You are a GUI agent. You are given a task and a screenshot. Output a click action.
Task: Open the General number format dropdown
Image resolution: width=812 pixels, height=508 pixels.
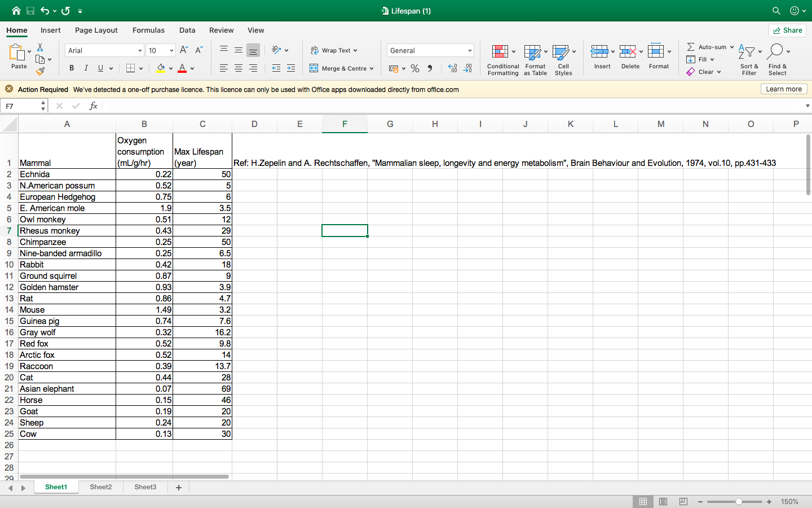click(470, 50)
